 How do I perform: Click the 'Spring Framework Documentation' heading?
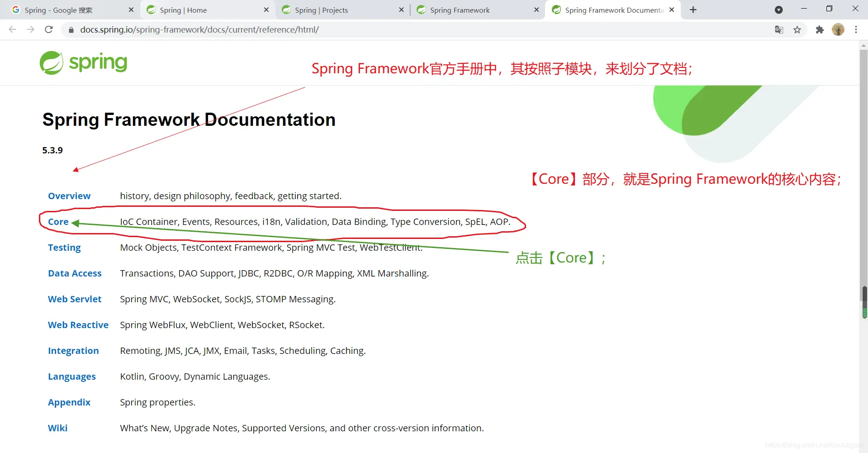pos(189,120)
